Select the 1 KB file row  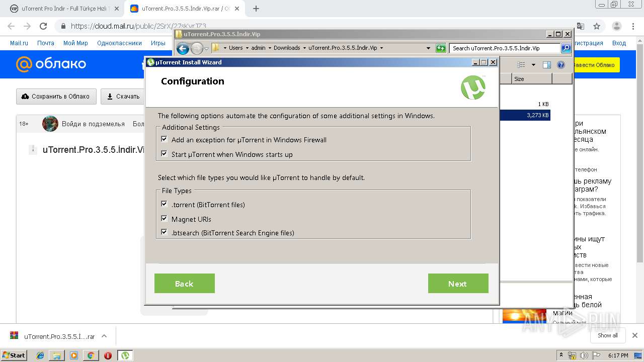[x=525, y=104]
